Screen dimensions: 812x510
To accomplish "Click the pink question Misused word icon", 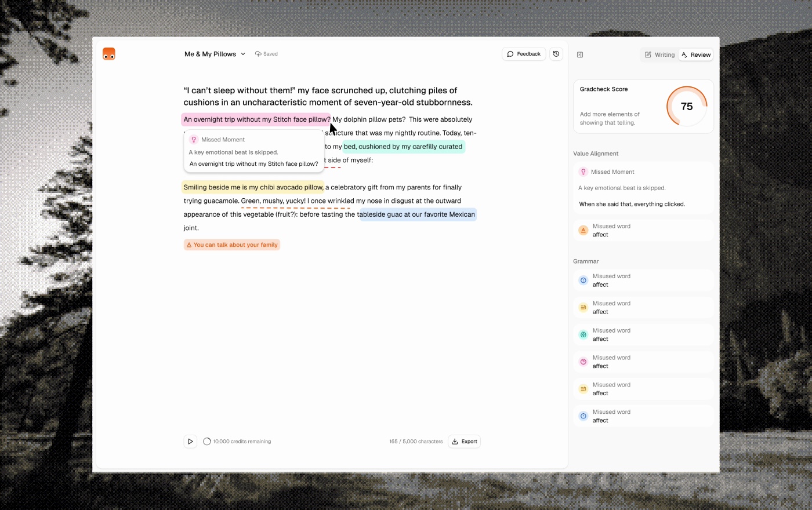I will coord(583,362).
